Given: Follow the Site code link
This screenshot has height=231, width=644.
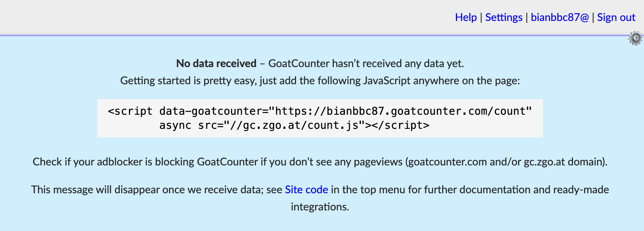Looking at the screenshot, I should tap(306, 190).
